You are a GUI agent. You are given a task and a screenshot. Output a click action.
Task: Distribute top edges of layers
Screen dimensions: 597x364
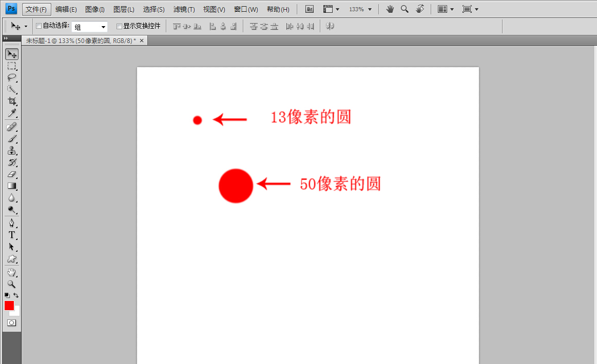click(254, 26)
